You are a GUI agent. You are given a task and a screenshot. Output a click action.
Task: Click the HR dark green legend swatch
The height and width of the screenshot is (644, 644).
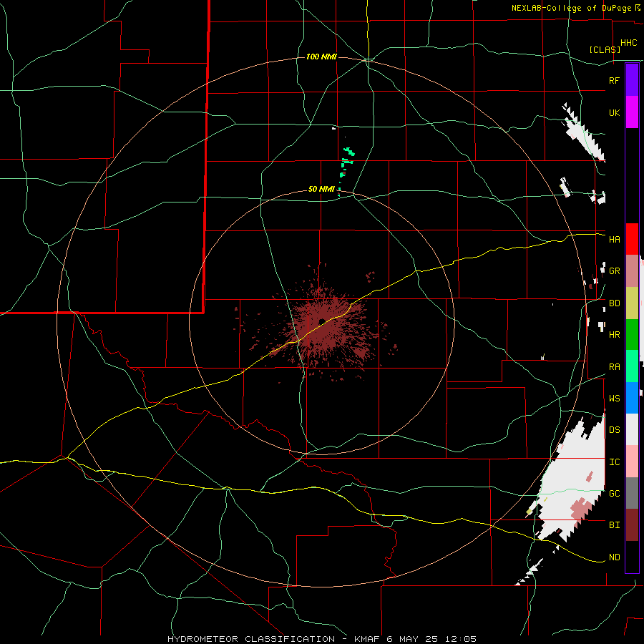click(632, 335)
